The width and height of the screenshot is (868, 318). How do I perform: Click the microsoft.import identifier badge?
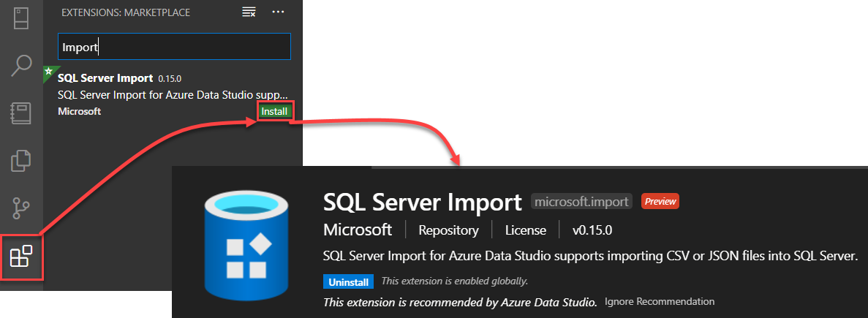tap(581, 201)
